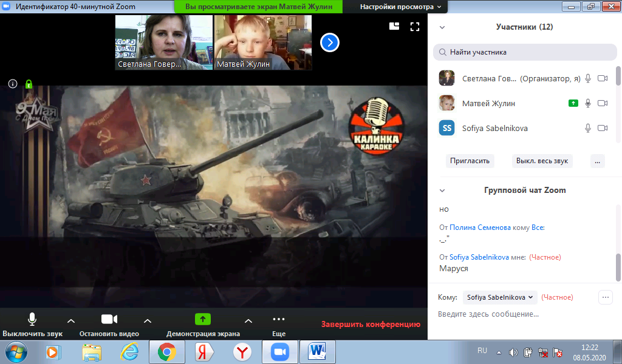Collapse the Групповой чат Zoom chevron
The height and width of the screenshot is (364, 622).
(442, 190)
